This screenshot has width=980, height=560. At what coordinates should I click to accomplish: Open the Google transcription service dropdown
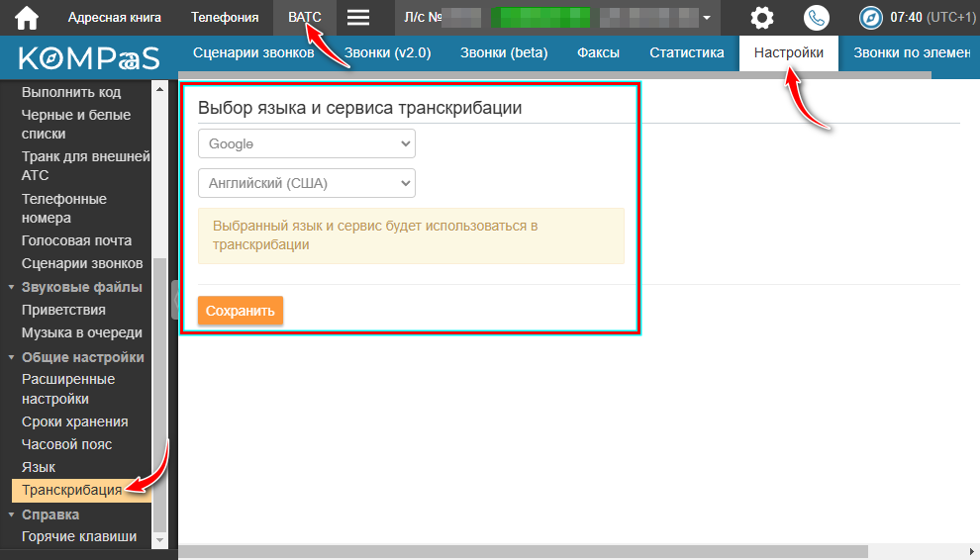click(306, 143)
